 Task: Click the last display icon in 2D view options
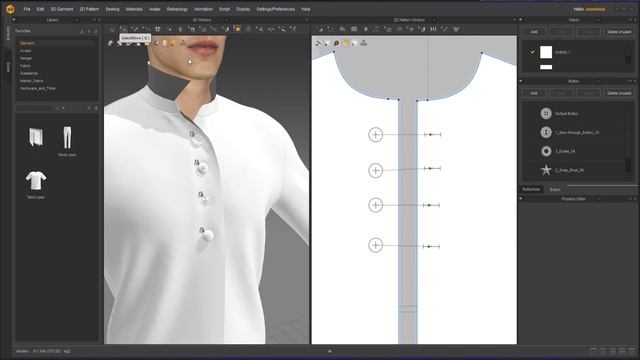tap(364, 43)
